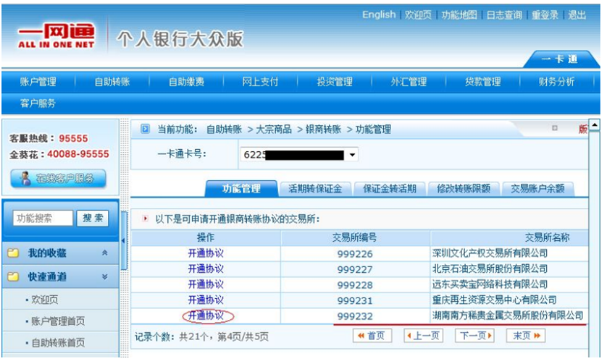Collapse the 我的收藏 section chevron
Image resolution: width=607 pixels, height=364 pixels.
104,253
